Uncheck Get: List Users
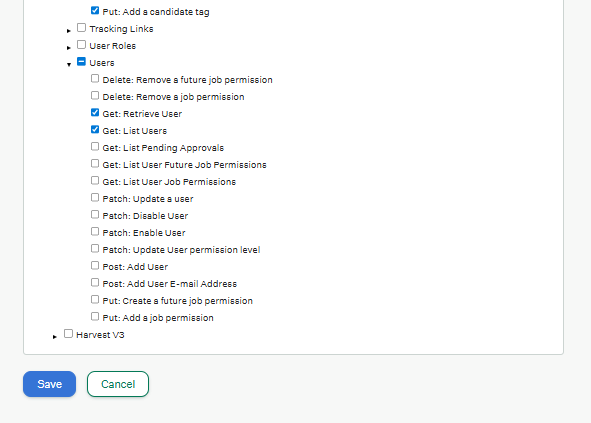The height and width of the screenshot is (423, 591). point(95,130)
